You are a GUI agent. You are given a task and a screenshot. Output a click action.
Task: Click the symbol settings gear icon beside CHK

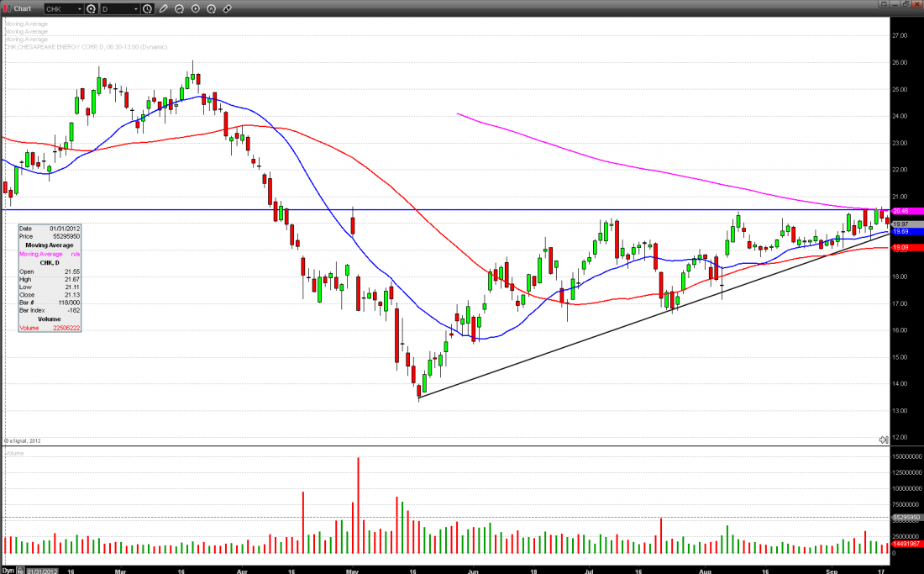[x=90, y=8]
